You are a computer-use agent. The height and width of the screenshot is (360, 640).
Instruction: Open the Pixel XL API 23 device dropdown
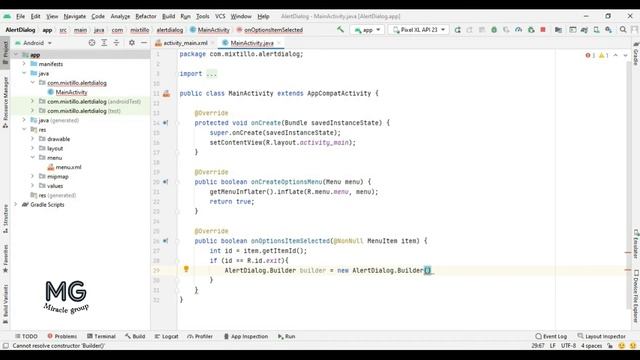419,30
